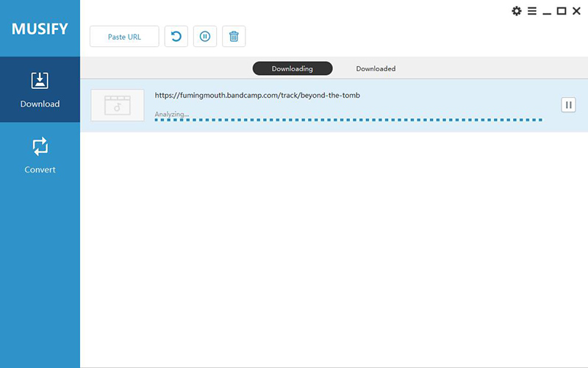Click the Analyzing... status text
588x368 pixels.
pyautogui.click(x=172, y=114)
